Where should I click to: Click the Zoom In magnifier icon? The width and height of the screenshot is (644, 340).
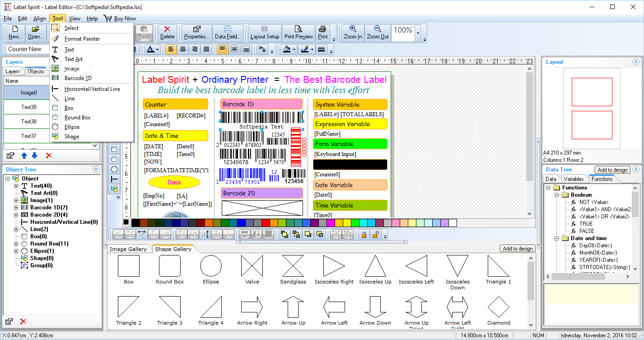(x=353, y=33)
